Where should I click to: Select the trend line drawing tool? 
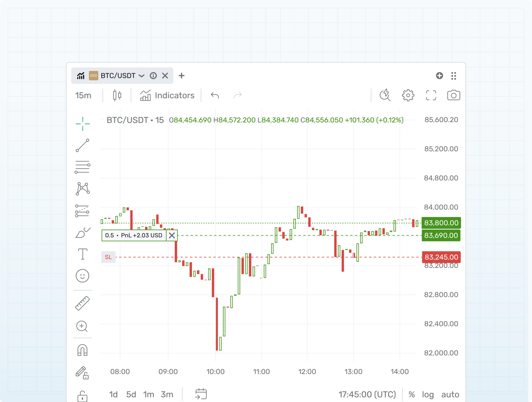tap(82, 145)
